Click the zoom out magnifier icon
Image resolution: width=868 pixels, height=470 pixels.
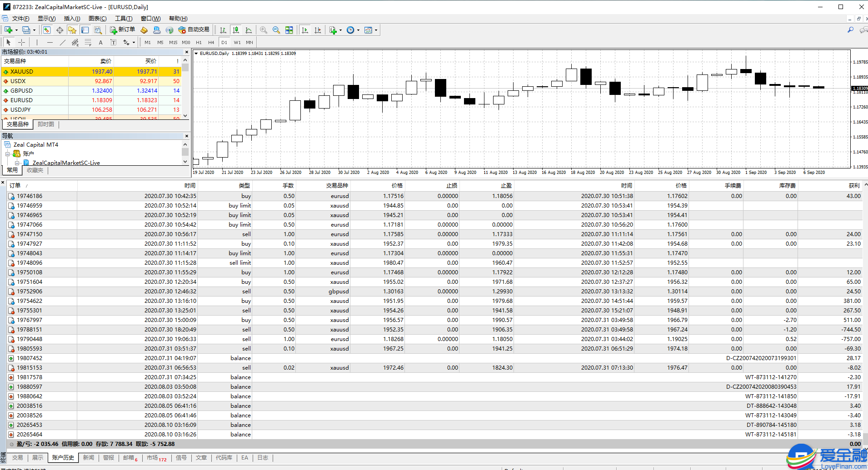click(276, 30)
